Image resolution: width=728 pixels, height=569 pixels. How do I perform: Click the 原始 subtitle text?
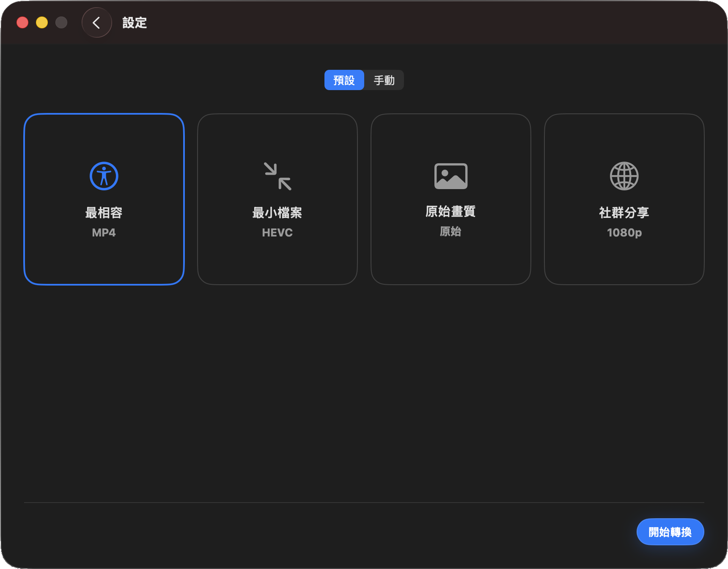pos(451,231)
